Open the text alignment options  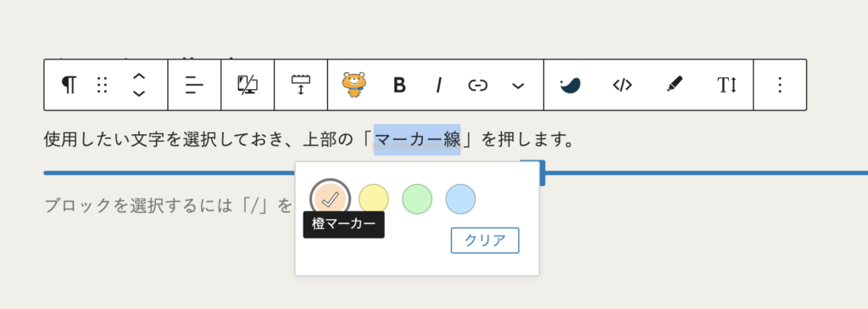pyautogui.click(x=194, y=85)
